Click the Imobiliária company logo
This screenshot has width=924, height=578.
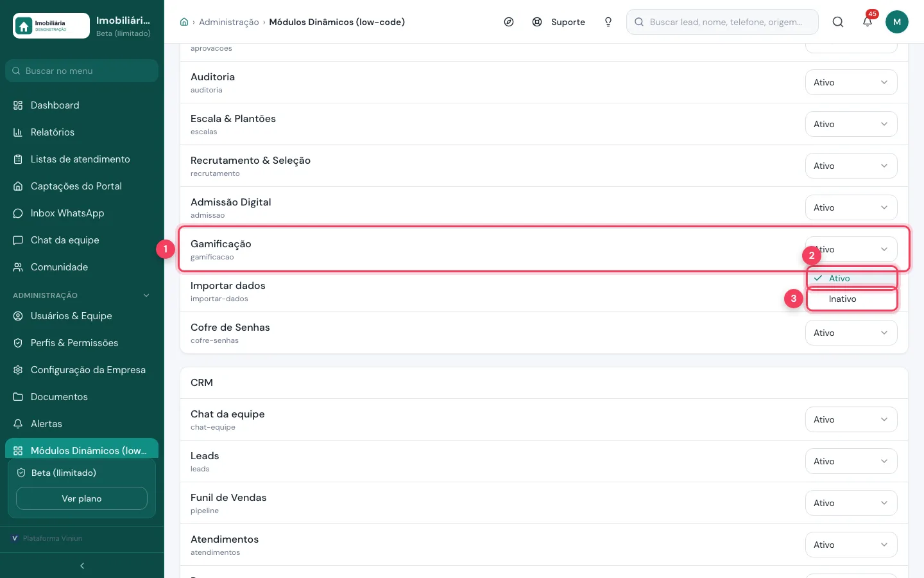51,26
